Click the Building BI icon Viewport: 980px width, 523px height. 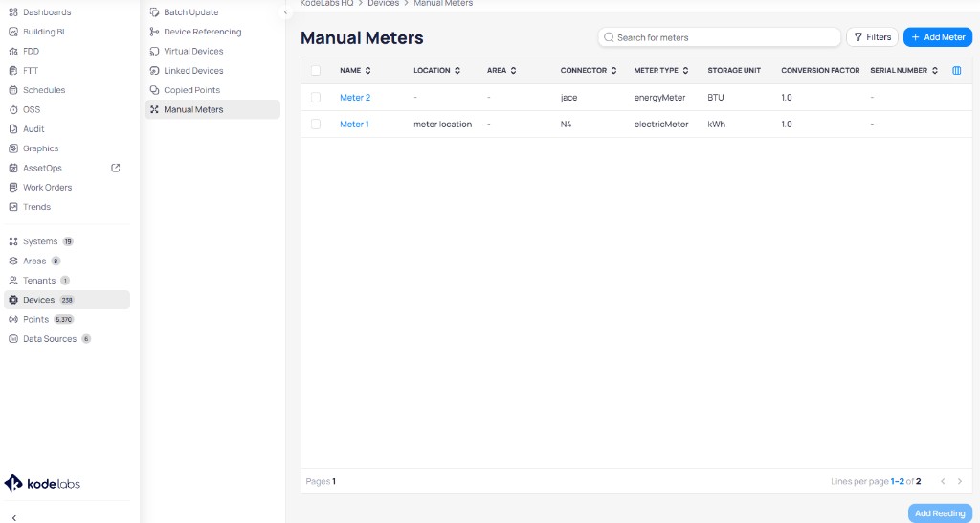[x=13, y=32]
